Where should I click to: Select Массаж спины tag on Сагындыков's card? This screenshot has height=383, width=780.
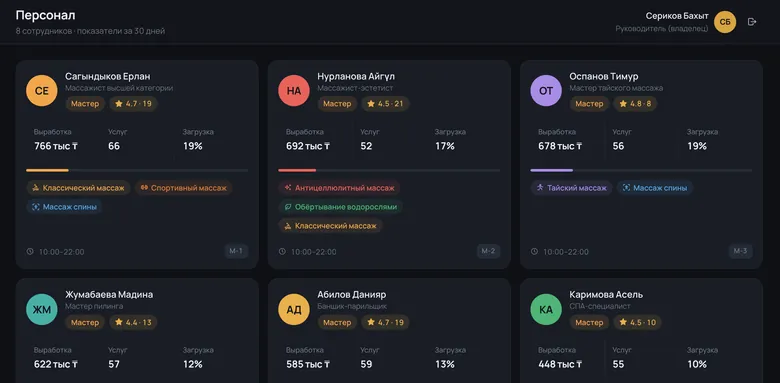coord(64,207)
